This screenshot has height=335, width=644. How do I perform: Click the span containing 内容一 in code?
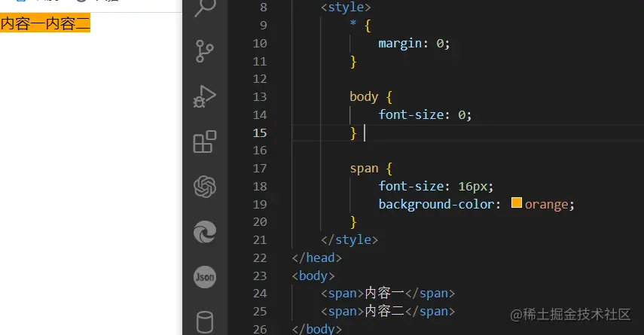click(x=388, y=293)
